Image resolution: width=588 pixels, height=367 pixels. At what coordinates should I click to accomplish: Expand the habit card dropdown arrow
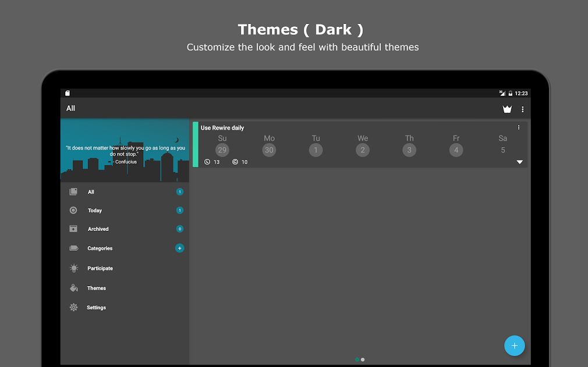519,162
